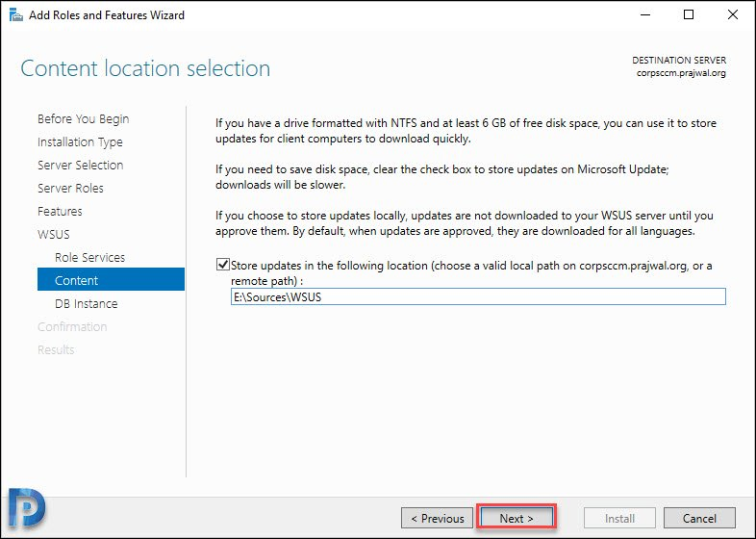Click the Next button
756x539 pixels.
pos(517,518)
